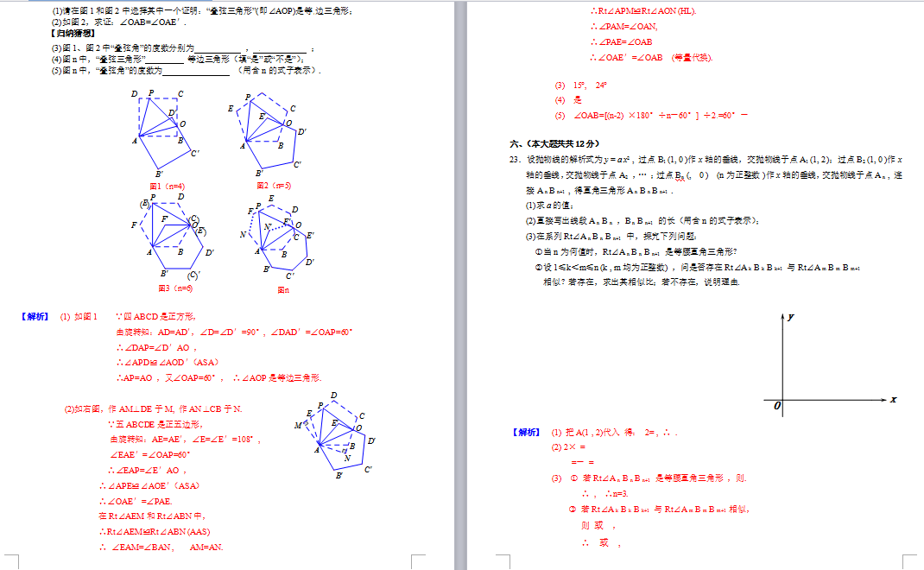Click the line starting "由旋转知: AE=AE′"
Screen dimensions: 924x570
click(185, 439)
